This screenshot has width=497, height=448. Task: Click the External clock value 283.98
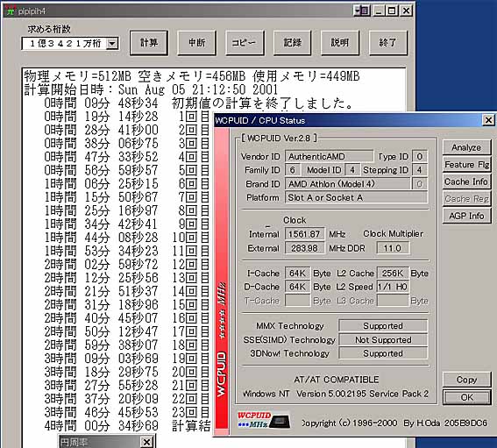coord(304,248)
